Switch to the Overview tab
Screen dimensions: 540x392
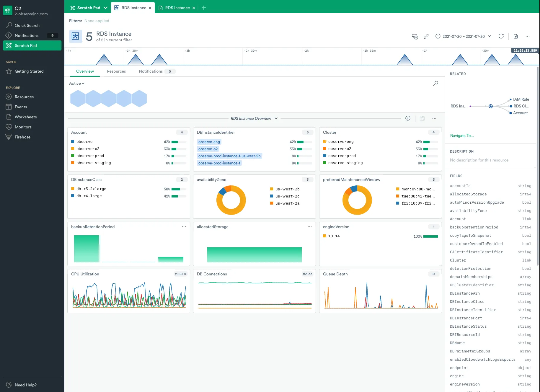85,71
